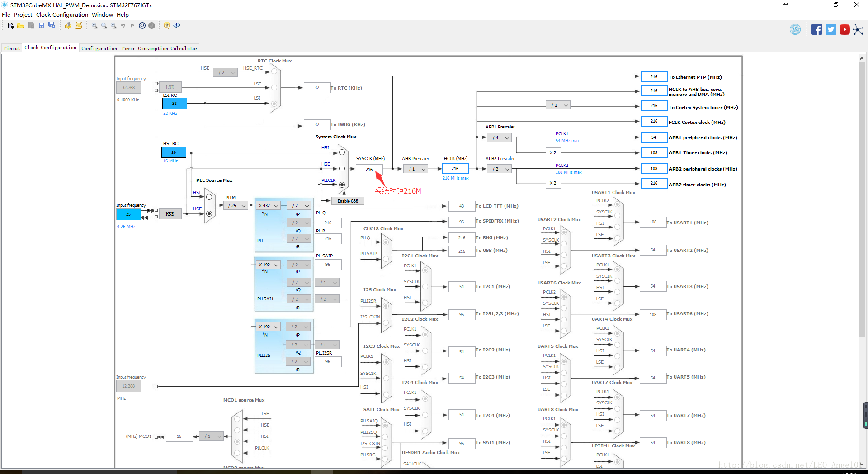Switch to the Configuration tab

(x=99, y=48)
